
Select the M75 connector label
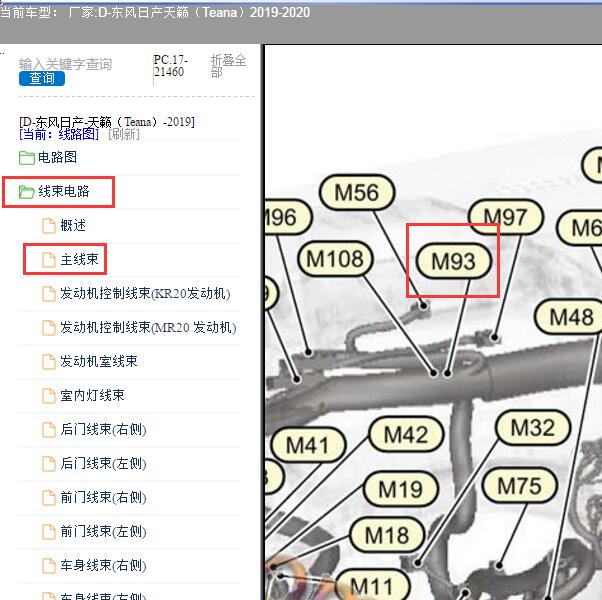click(520, 486)
